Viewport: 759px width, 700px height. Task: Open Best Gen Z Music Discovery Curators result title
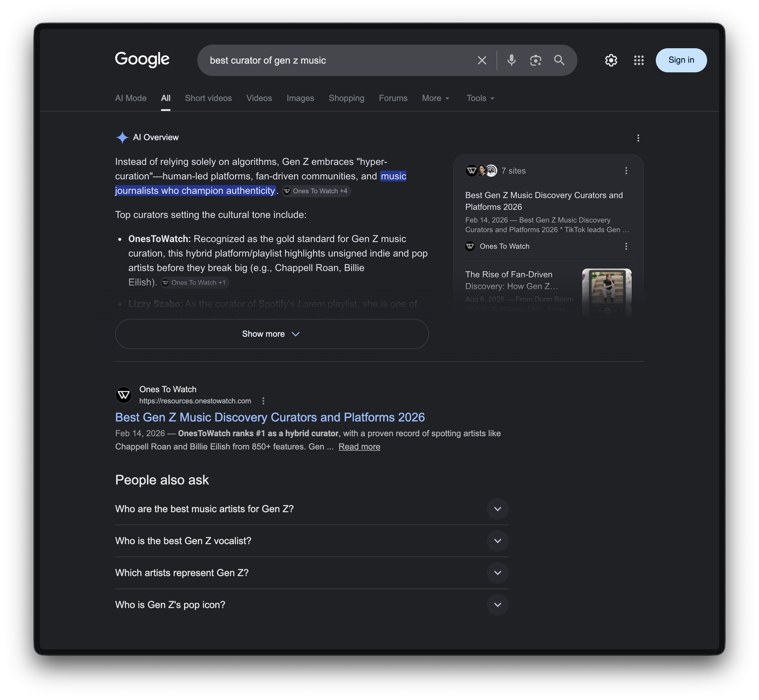pyautogui.click(x=270, y=417)
